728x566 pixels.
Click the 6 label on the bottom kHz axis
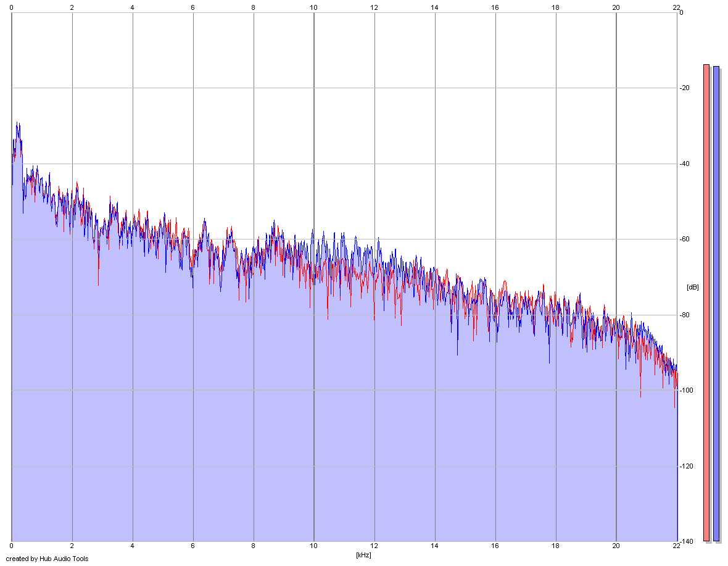[x=192, y=546]
